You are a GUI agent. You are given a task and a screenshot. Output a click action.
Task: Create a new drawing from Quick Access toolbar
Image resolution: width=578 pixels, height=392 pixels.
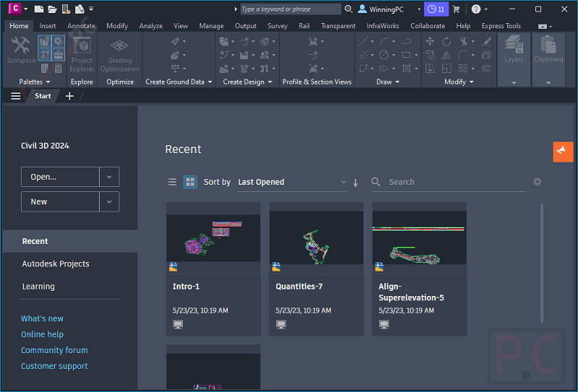pyautogui.click(x=39, y=9)
